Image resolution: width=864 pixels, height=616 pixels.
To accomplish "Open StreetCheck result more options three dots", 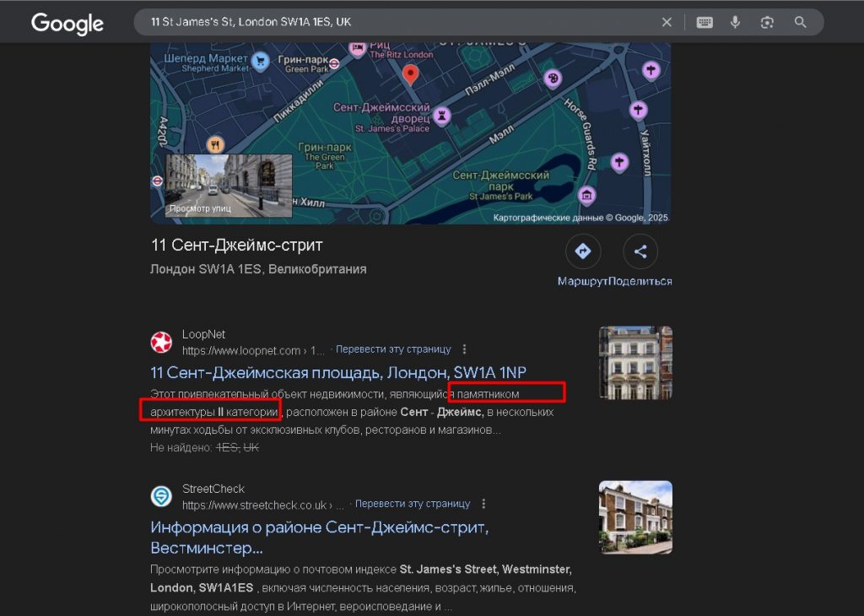I will click(x=483, y=504).
